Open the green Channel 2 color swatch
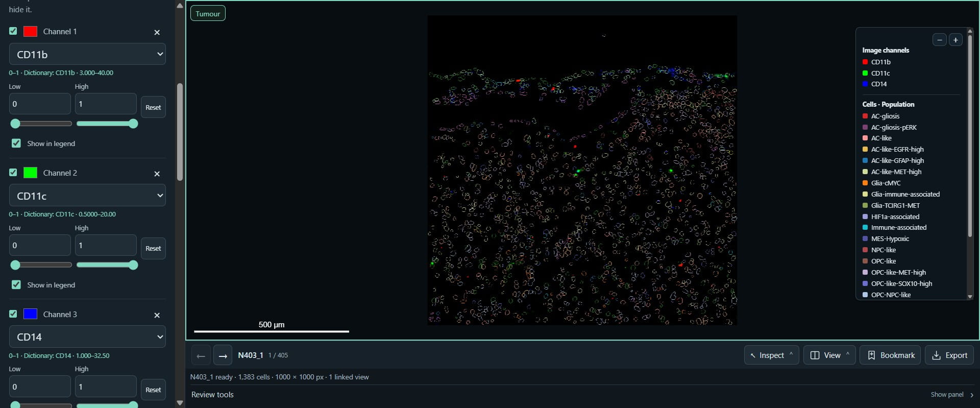Viewport: 980px width, 408px height. 30,173
